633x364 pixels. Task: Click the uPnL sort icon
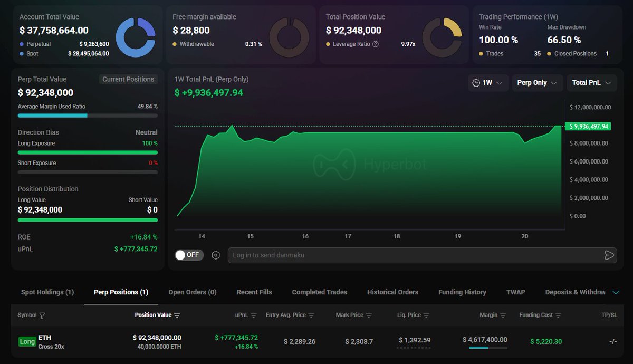(254, 315)
